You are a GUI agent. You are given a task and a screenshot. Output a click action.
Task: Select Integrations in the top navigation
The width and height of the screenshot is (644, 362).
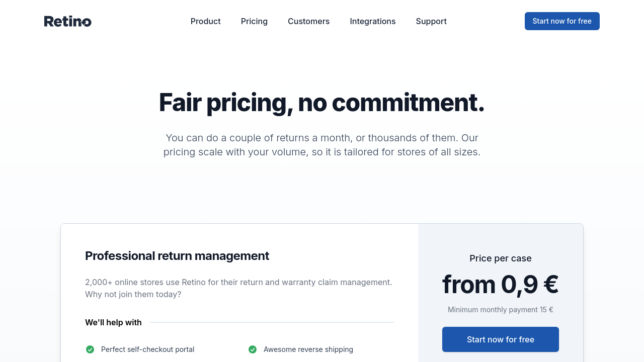[x=372, y=21]
